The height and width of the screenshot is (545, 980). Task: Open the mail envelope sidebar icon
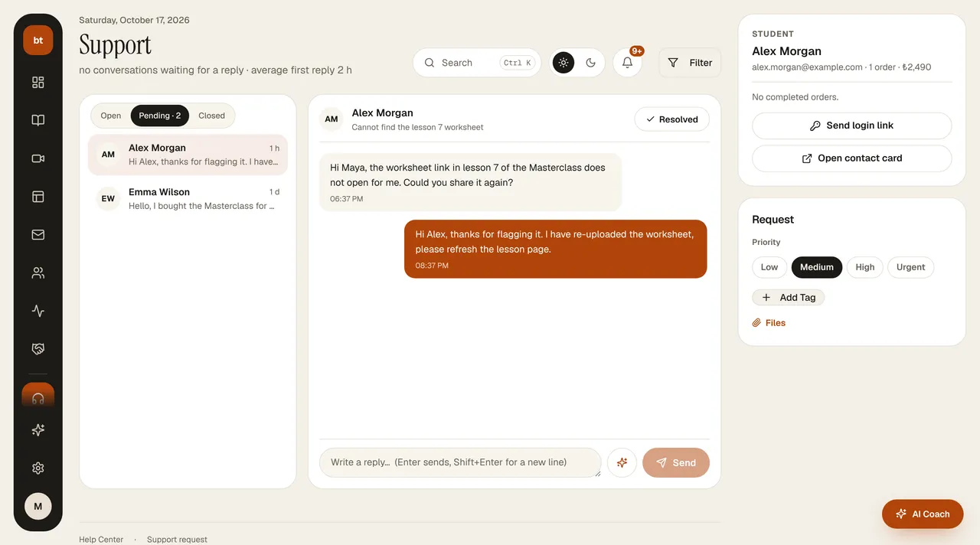tap(38, 235)
